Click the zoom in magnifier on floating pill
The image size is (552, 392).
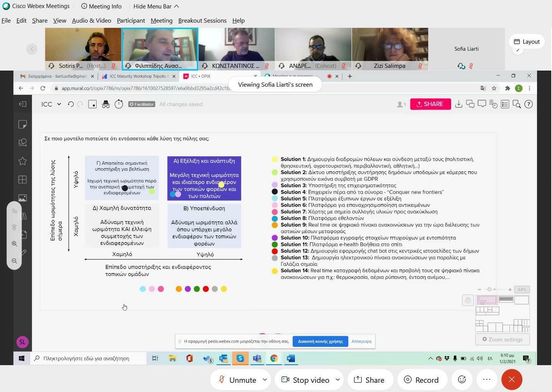(14, 244)
